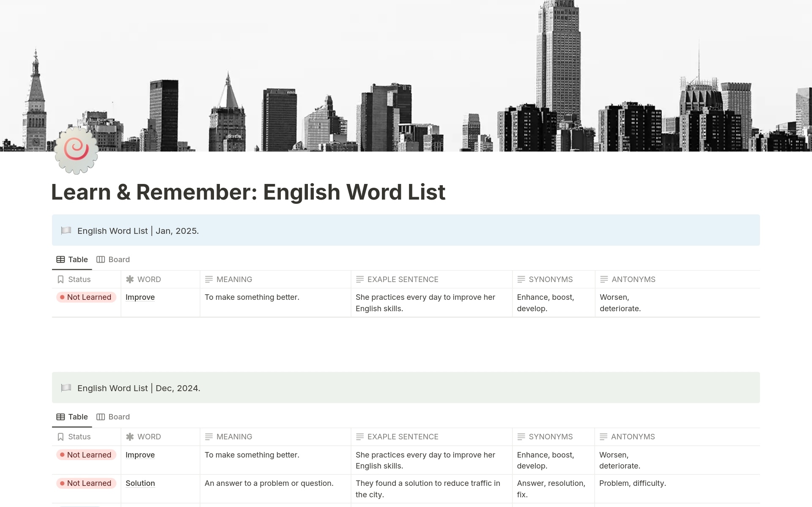Switch to Board view in Dec 2024 list
The height and width of the screenshot is (507, 812).
tap(113, 417)
